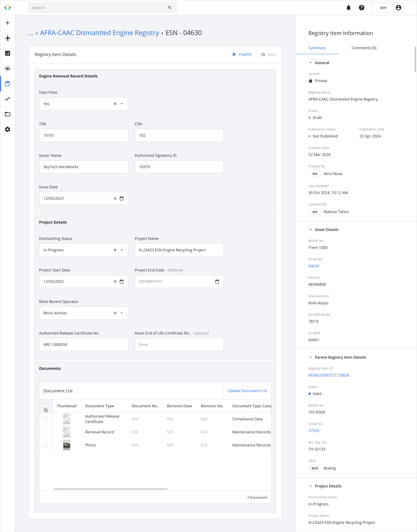Open the registry clipboard icon in sidebar
417x532 pixels.
[8, 84]
